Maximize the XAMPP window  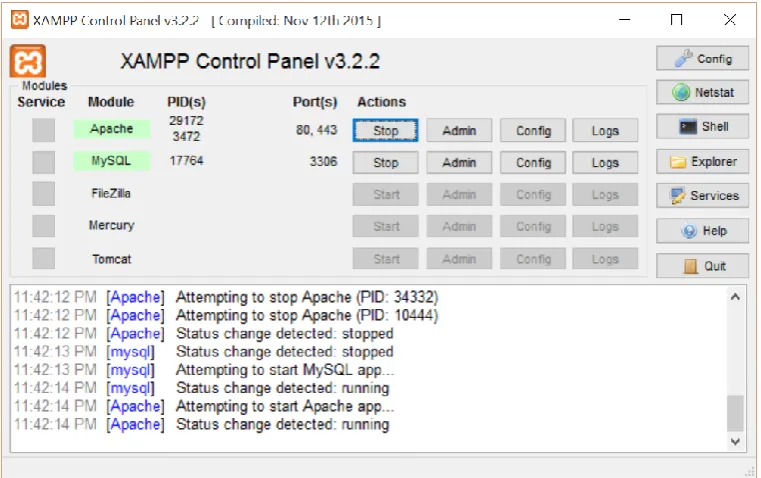(x=676, y=20)
